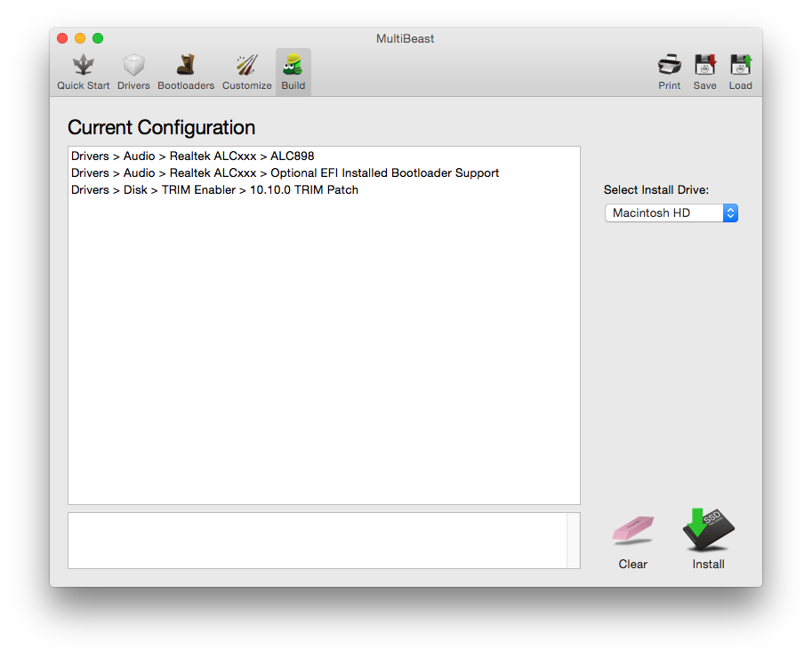Click the empty description box below list
This screenshot has width=812, height=658.
(x=317, y=541)
